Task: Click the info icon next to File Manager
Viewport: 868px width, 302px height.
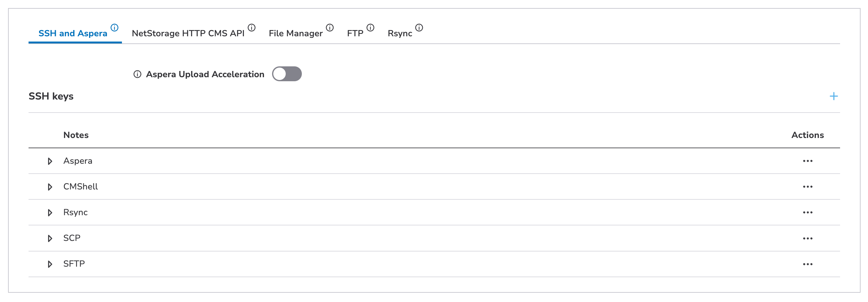Action: point(330,28)
